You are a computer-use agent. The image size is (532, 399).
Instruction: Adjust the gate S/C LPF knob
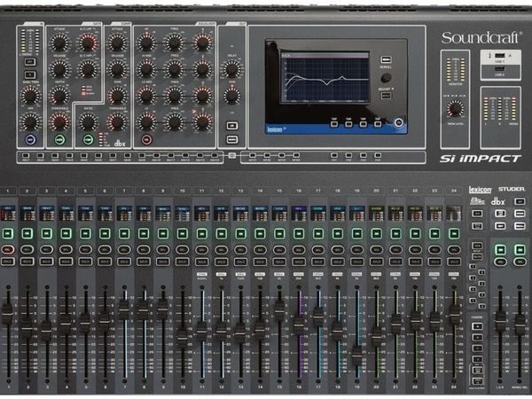[88, 43]
